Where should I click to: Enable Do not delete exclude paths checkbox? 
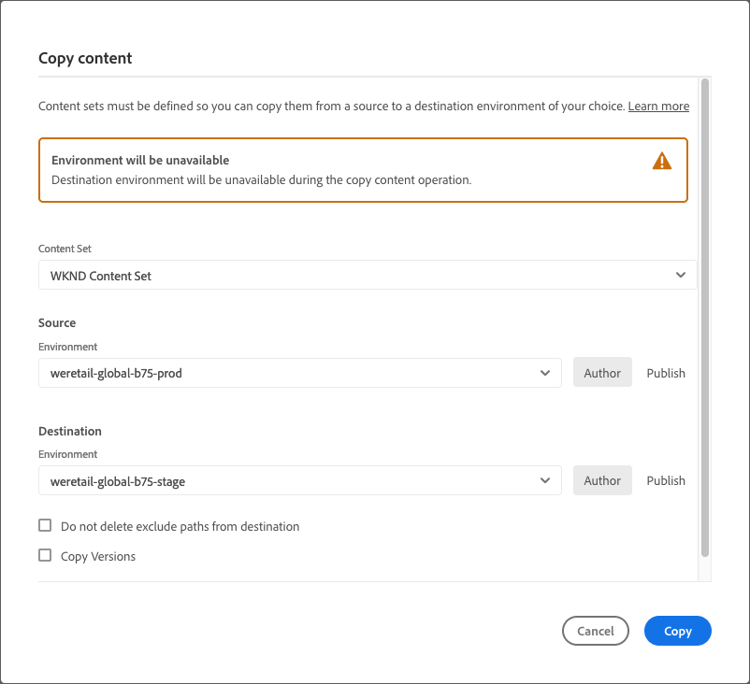pos(45,526)
